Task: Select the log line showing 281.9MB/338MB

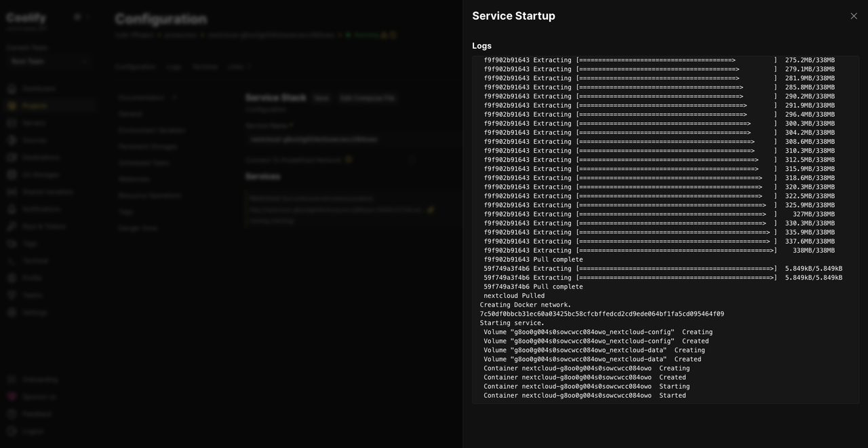Action: click(659, 78)
